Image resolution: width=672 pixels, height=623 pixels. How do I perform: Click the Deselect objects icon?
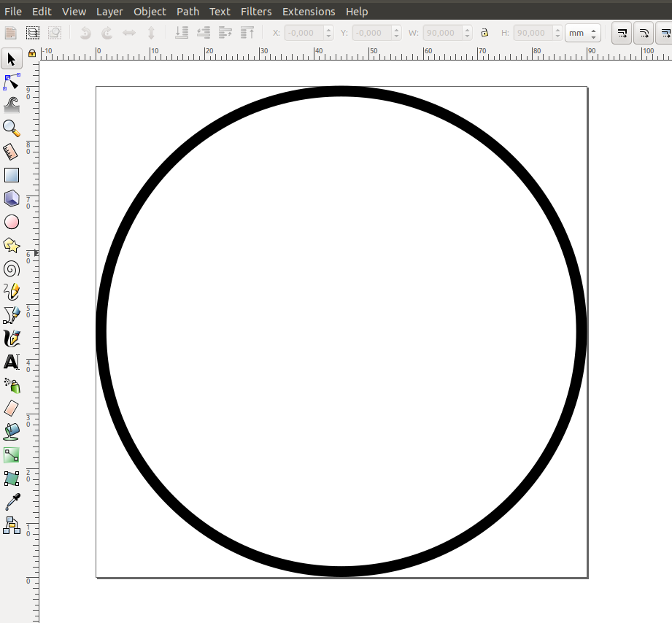pyautogui.click(x=55, y=33)
